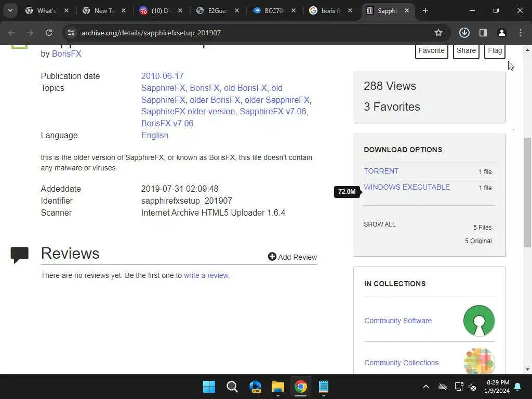
Task: Open the 2010-06-17 publication date link
Action: [162, 76]
